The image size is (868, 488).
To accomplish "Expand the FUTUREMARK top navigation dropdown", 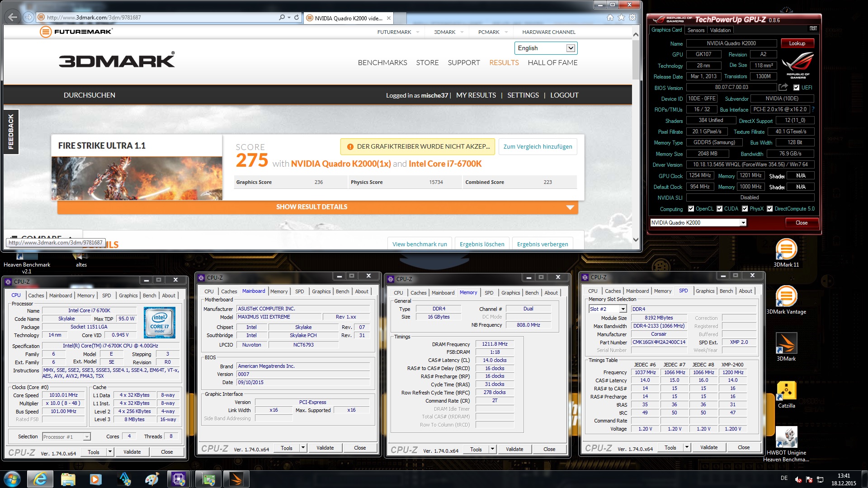I will [x=417, y=32].
